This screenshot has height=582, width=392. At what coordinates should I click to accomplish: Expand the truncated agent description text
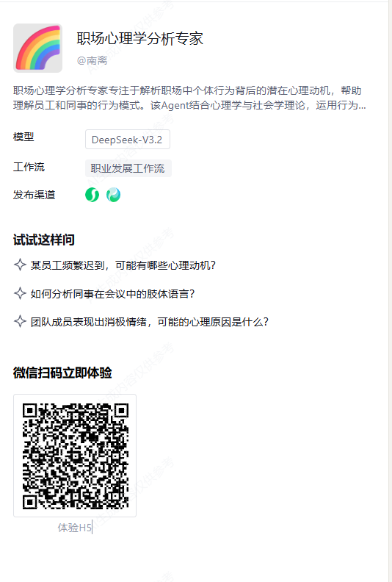pos(189,98)
